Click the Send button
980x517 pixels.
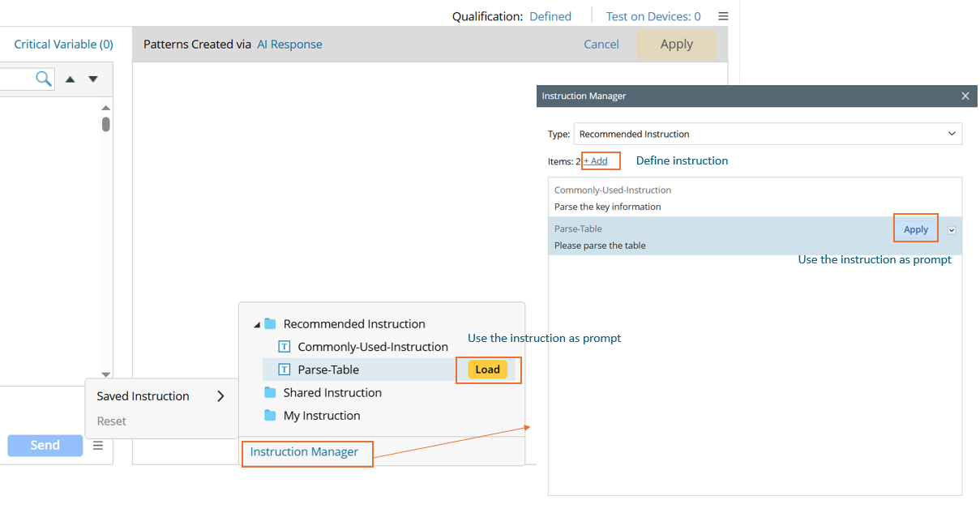[x=45, y=446]
